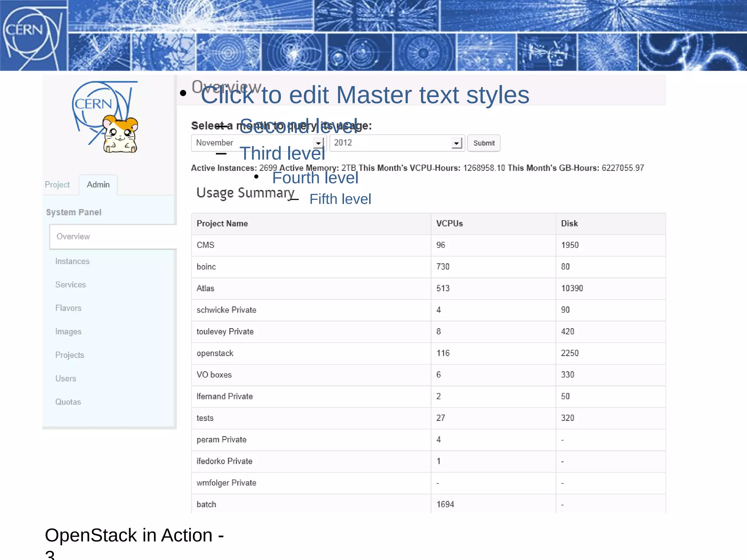
Task: Select the boinc project row
Action: [x=429, y=267]
